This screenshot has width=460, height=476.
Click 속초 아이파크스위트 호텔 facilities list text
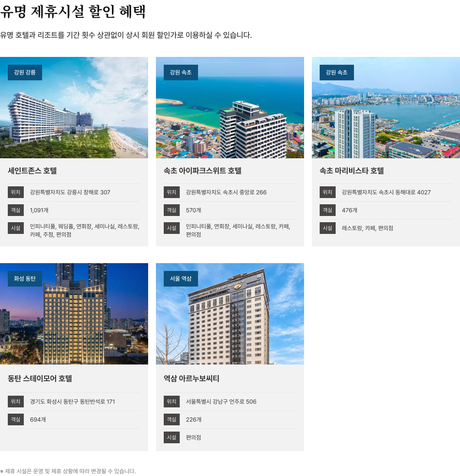(x=238, y=230)
